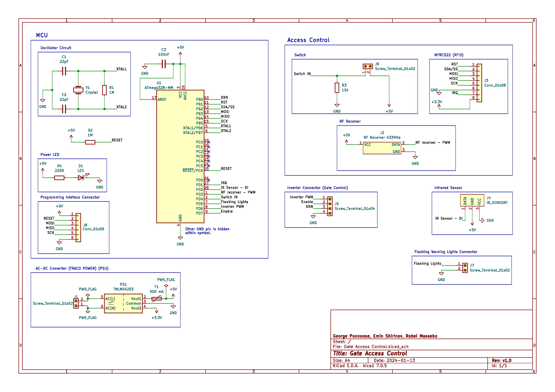Select the AREF pin label on U1
The height and width of the screenshot is (392, 555).
click(x=162, y=100)
